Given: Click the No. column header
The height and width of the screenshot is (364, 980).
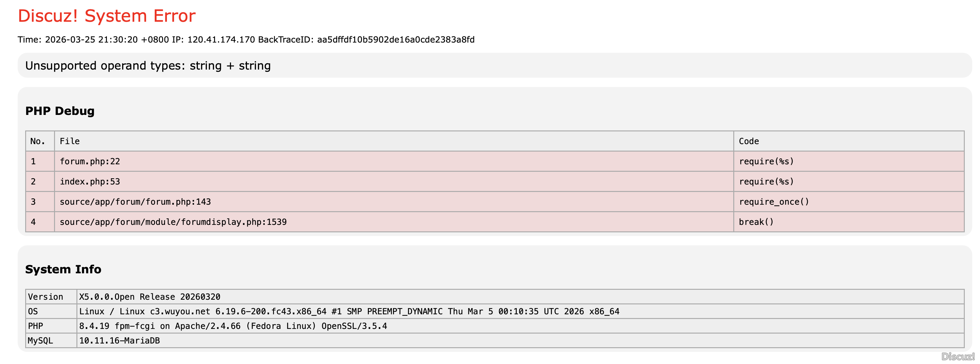Looking at the screenshot, I should [38, 141].
